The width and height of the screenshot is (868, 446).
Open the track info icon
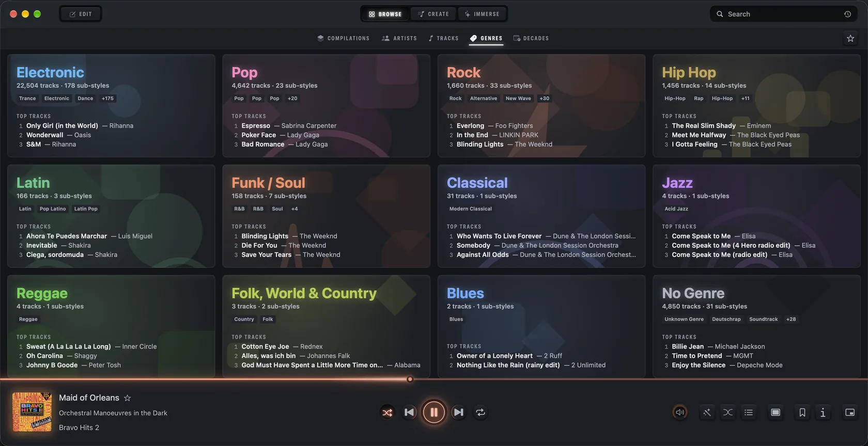[823, 412]
